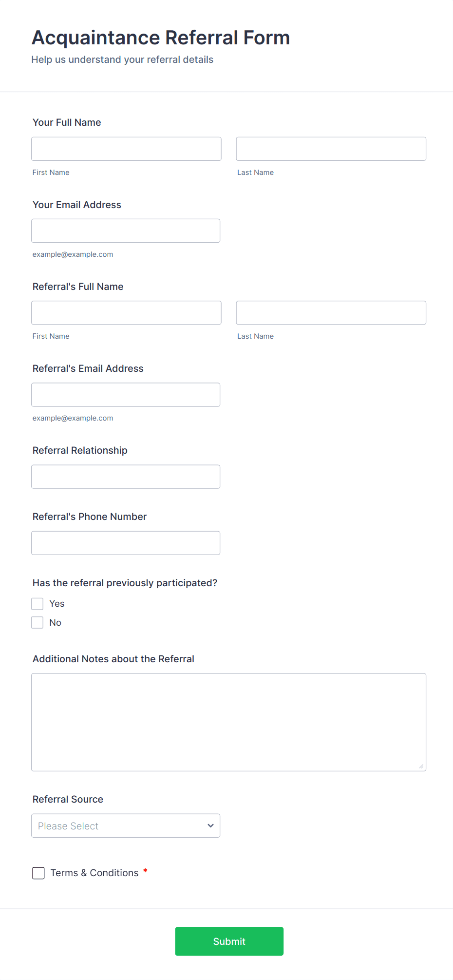Click the Your Email Address input box
The width and height of the screenshot is (453, 980).
(x=126, y=231)
